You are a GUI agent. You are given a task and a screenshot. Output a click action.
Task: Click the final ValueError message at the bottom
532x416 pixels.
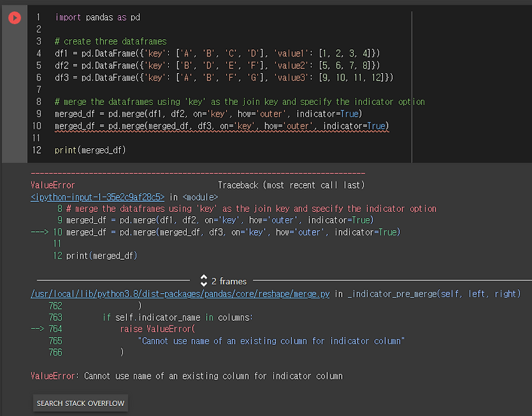186,376
